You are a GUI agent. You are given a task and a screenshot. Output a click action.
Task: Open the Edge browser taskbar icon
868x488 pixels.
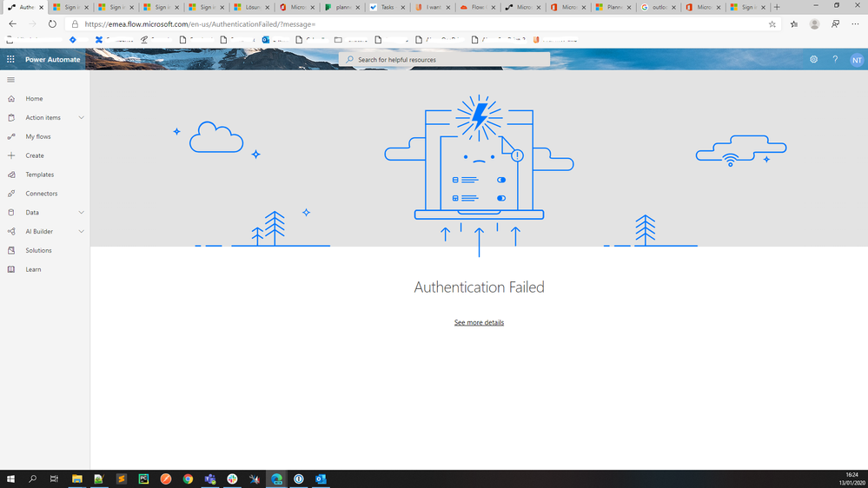277,479
